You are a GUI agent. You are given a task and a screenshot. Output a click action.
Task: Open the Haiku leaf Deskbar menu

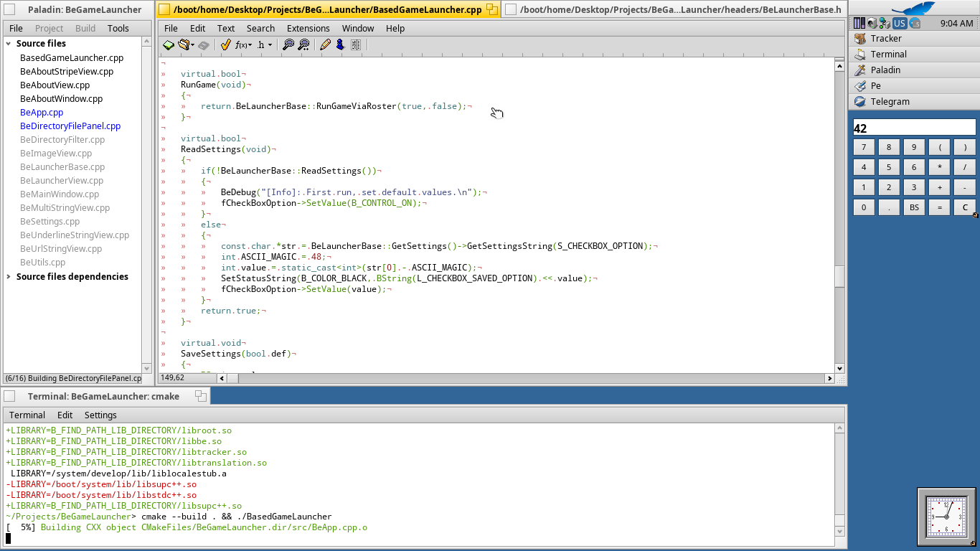click(x=913, y=8)
